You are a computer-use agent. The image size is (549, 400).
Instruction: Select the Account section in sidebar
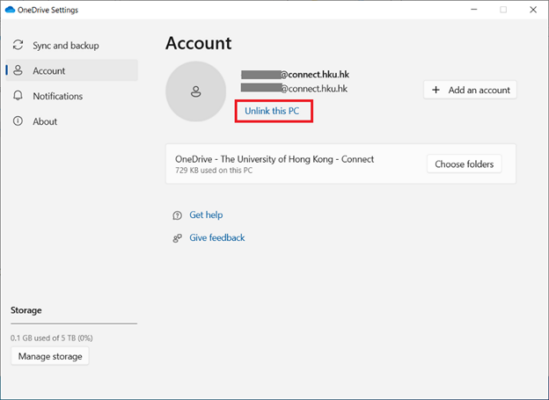pyautogui.click(x=72, y=70)
